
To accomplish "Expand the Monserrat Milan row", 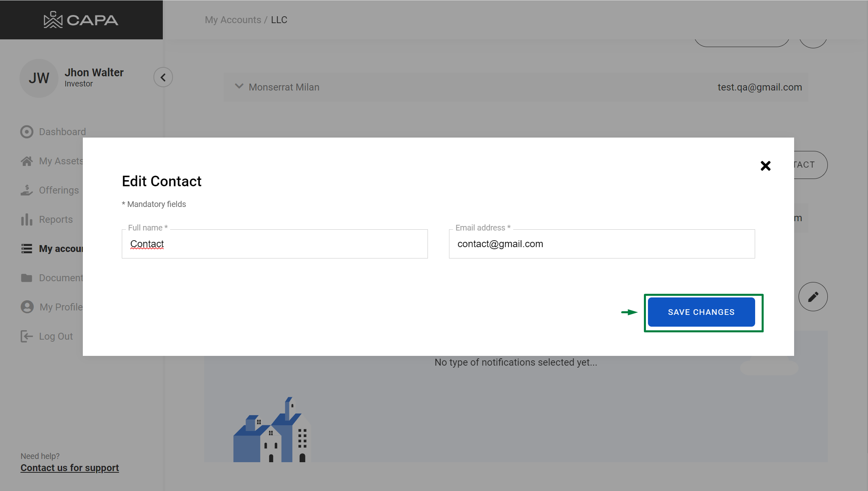I will tap(239, 86).
